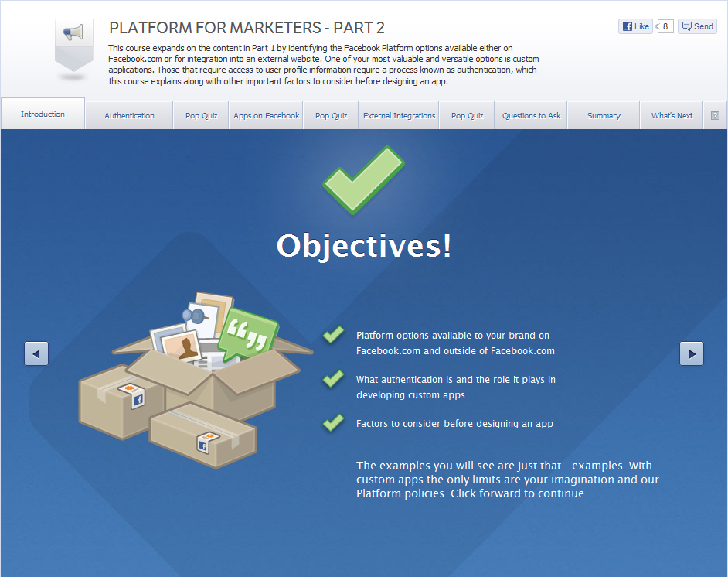Viewport: 728px width, 577px height.
Task: Open the Authentication tab
Action: point(129,116)
